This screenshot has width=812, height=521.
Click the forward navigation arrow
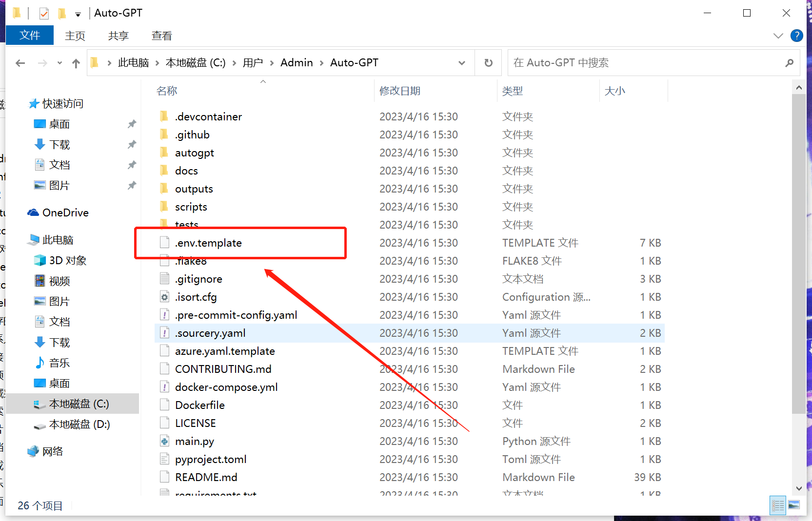pyautogui.click(x=43, y=63)
